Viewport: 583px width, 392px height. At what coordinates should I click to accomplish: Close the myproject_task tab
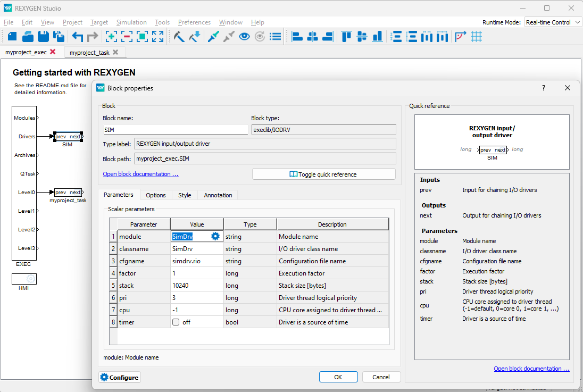pyautogui.click(x=115, y=52)
